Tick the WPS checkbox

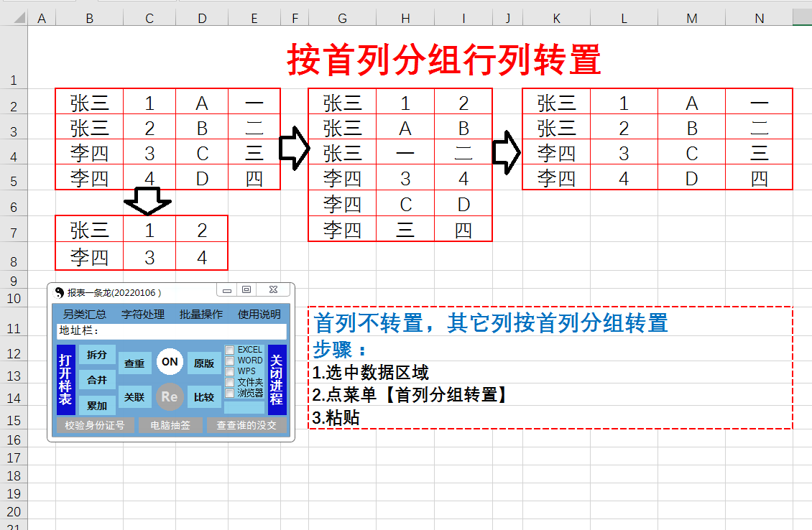pos(229,371)
